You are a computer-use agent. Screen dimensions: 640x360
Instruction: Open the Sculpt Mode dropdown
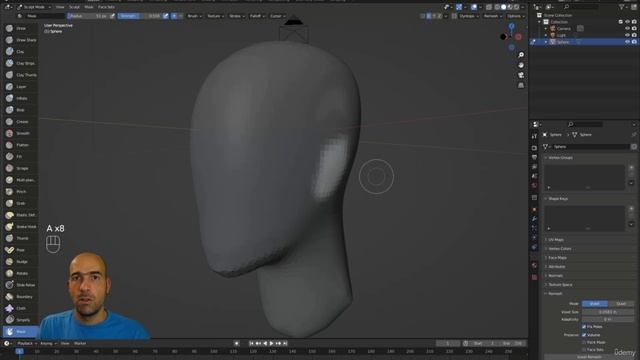(x=34, y=7)
